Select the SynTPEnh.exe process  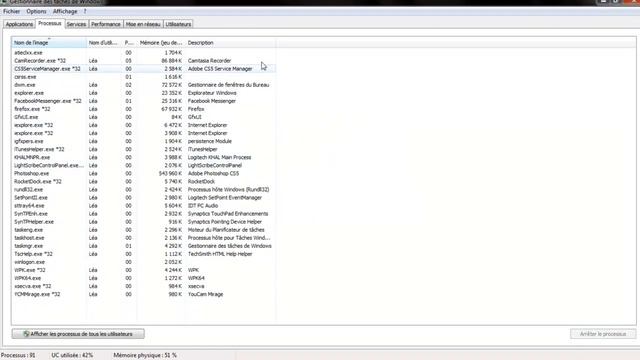(144, 214)
